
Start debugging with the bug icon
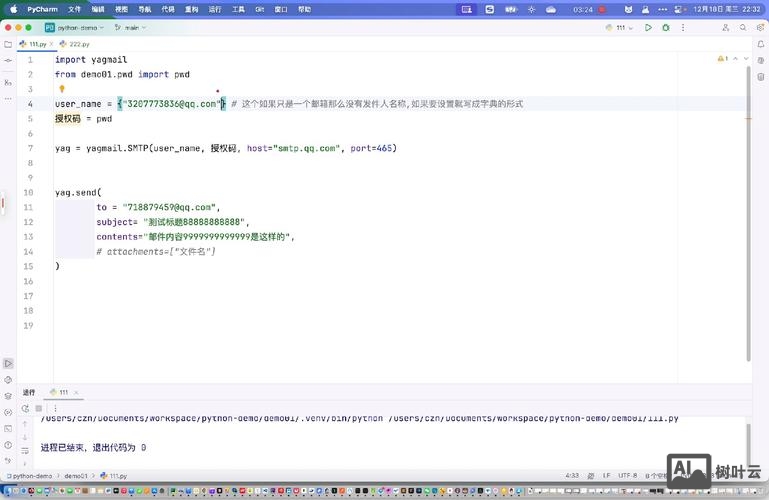pyautogui.click(x=665, y=28)
